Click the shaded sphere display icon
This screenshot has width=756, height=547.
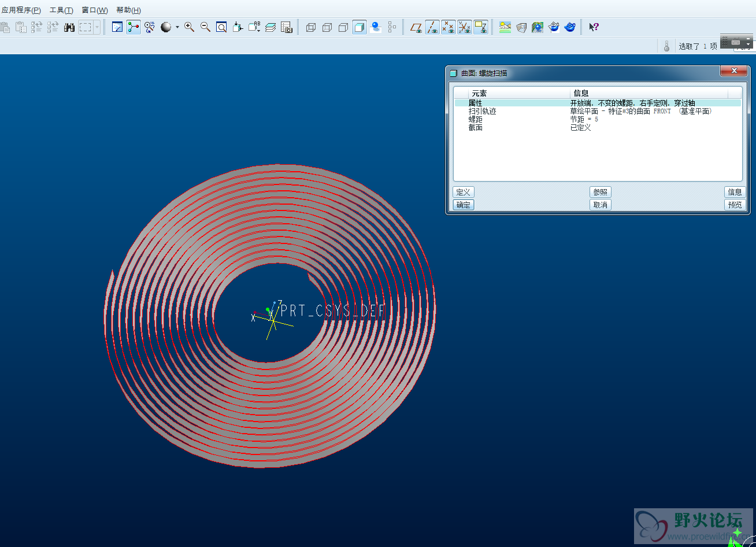[x=166, y=27]
